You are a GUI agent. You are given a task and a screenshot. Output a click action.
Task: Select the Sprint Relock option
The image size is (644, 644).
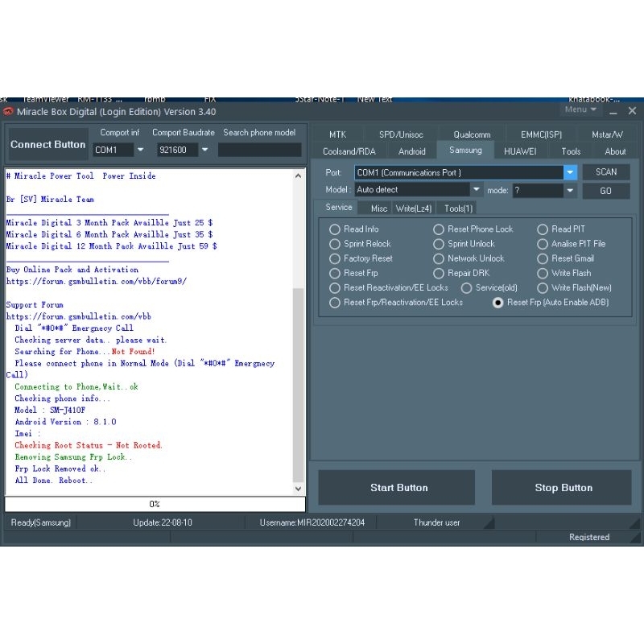pos(335,244)
